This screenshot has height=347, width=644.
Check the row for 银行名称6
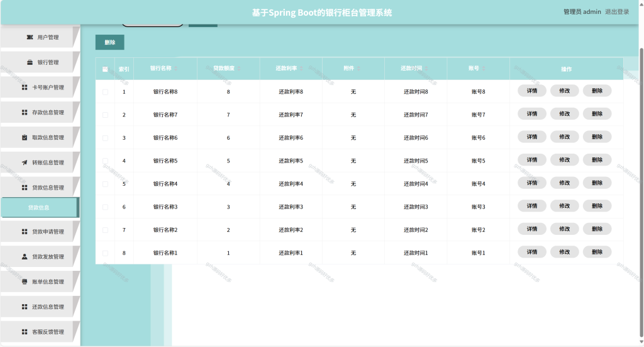click(x=105, y=138)
